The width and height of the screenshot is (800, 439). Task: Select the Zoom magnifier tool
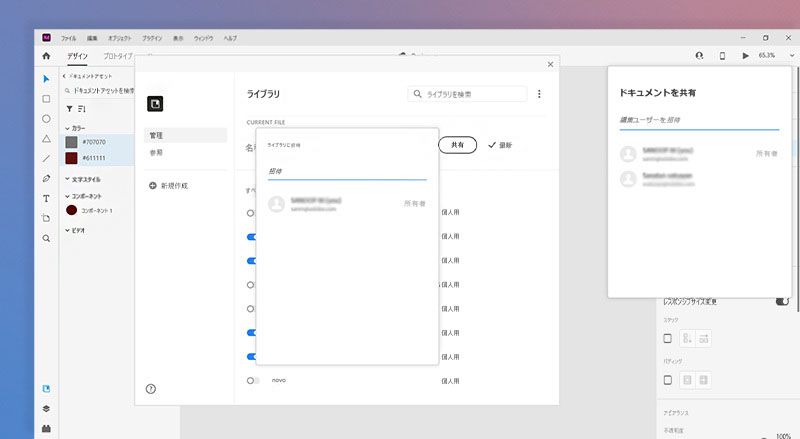click(46, 238)
